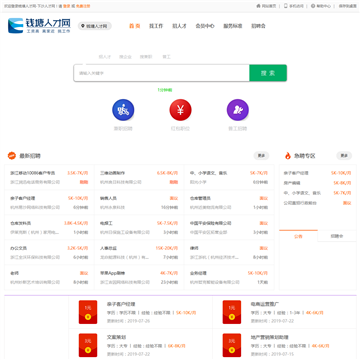Switch to 搜企业 tab above search box

[125, 57]
